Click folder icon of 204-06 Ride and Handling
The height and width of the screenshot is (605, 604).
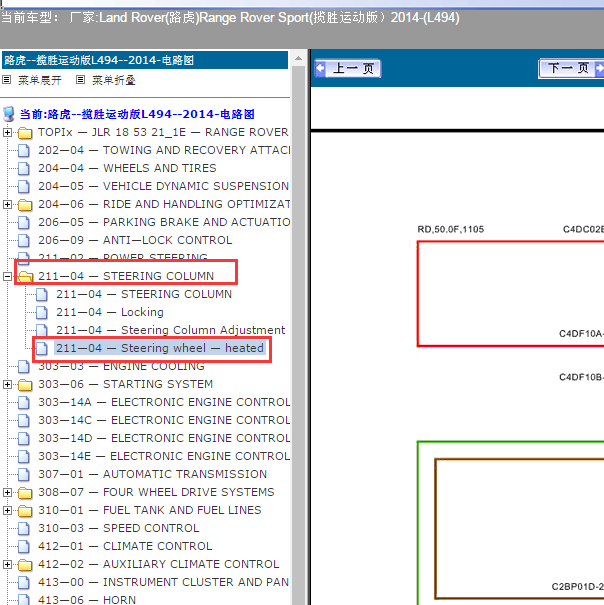25,205
